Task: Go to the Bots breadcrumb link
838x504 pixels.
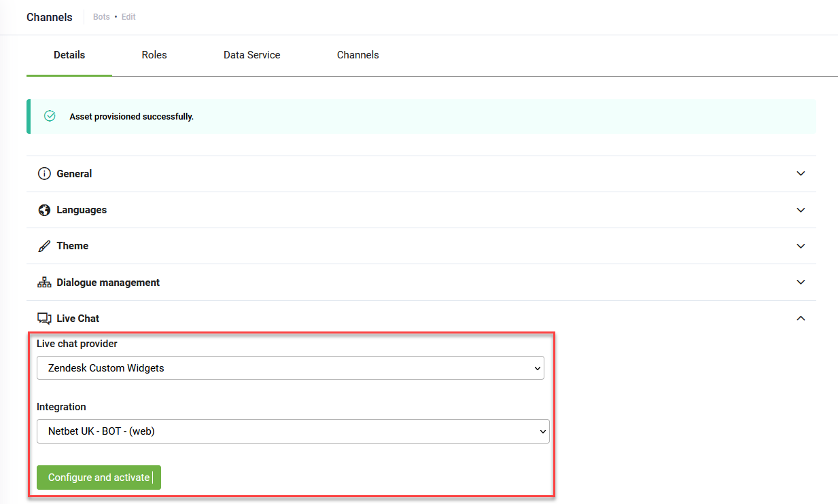Action: point(101,17)
